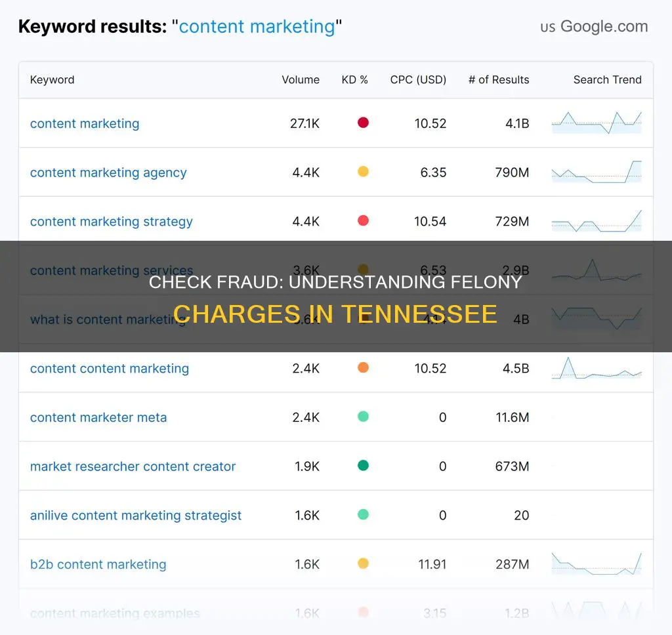View search trend sparkline for content marketing
This screenshot has width=672, height=635.
(597, 123)
